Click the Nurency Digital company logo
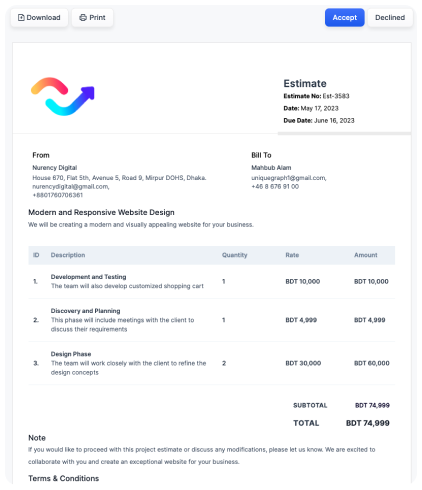Image resolution: width=422 pixels, height=490 pixels. click(x=63, y=97)
